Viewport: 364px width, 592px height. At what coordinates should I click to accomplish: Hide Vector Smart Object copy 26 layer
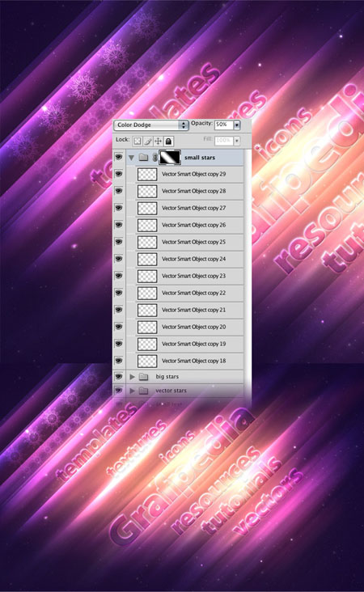(119, 225)
